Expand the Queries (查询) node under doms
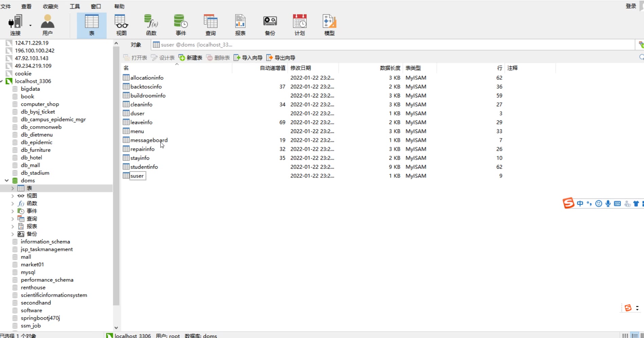 [x=13, y=219]
